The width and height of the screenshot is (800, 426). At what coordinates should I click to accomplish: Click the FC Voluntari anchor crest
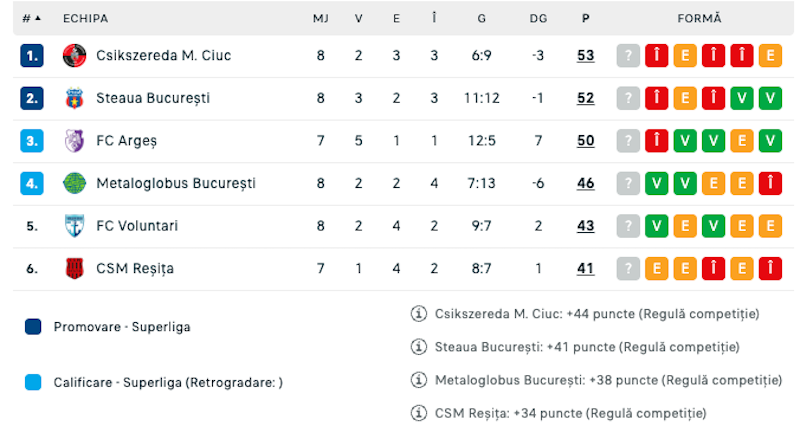[x=74, y=226]
